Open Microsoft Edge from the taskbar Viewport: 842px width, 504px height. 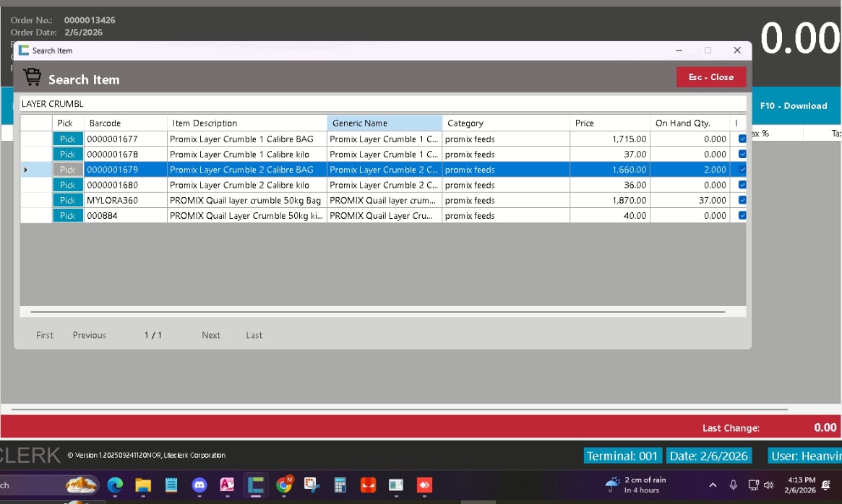tap(115, 485)
